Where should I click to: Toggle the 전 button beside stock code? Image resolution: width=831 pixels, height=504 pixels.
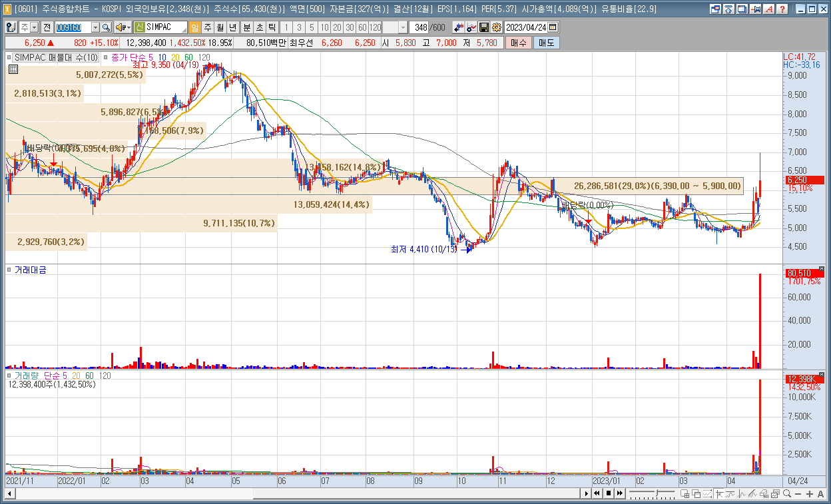tap(47, 27)
